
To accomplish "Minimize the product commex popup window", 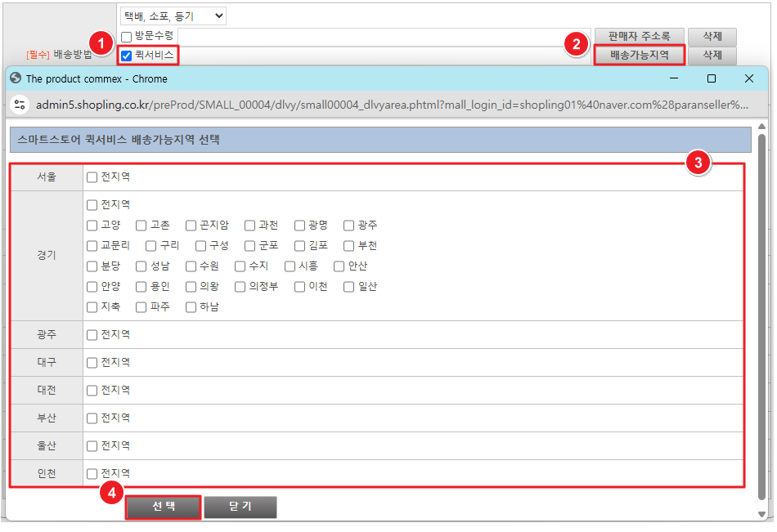I will 674,78.
